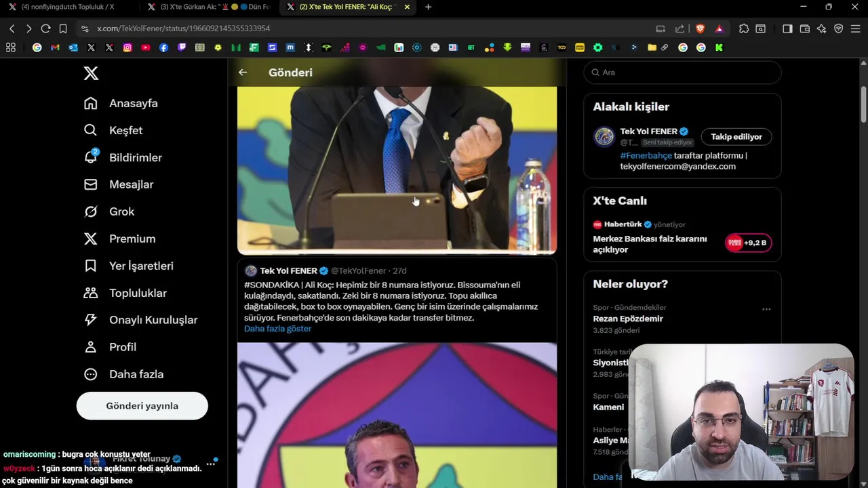This screenshot has height=488, width=868.
Task: Open Anasayfa home page
Action: click(121, 103)
